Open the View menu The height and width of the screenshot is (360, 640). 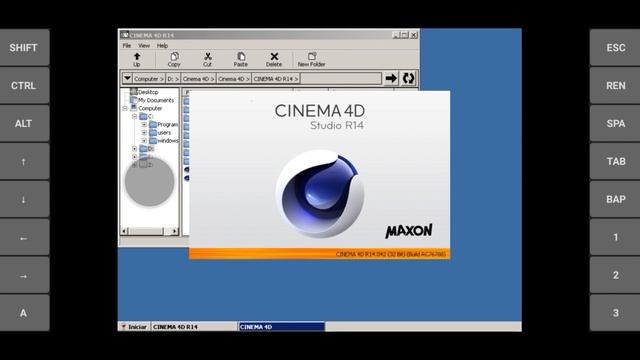pos(144,46)
